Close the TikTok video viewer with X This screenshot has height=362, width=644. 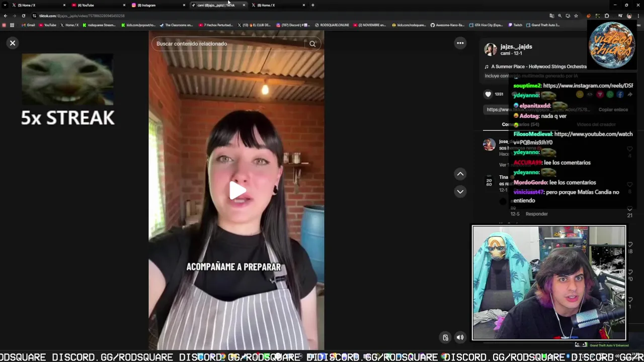point(13,43)
